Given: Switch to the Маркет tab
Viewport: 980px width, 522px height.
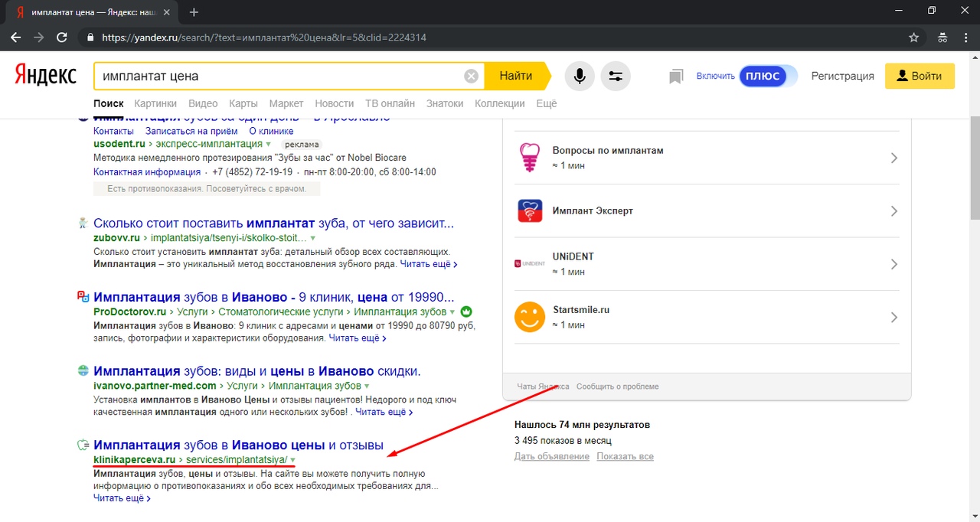Looking at the screenshot, I should click(286, 103).
